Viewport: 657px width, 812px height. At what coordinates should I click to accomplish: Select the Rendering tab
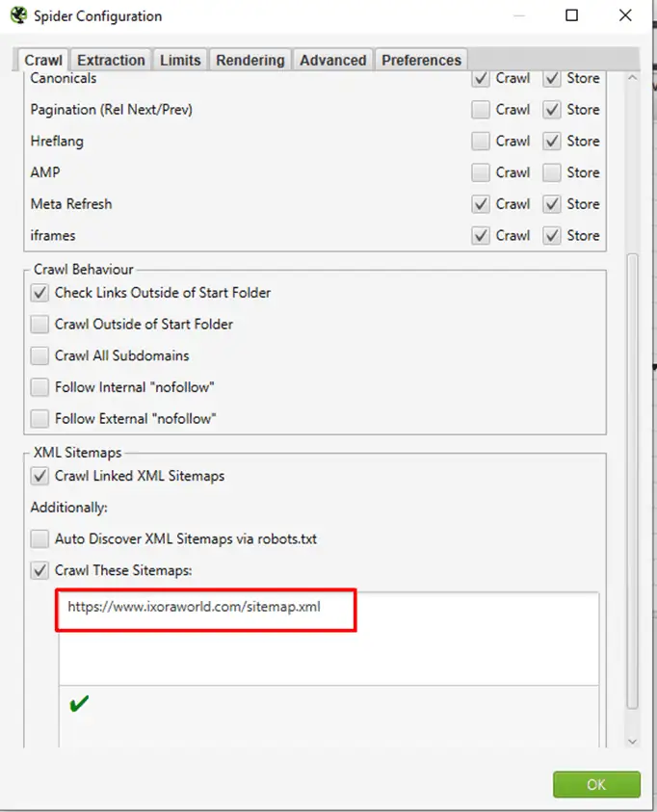pyautogui.click(x=250, y=60)
